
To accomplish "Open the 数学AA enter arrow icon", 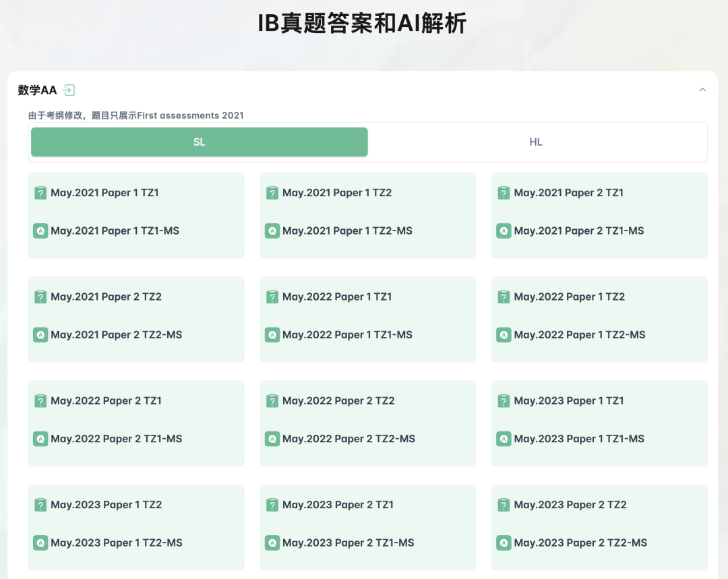I will pyautogui.click(x=69, y=90).
